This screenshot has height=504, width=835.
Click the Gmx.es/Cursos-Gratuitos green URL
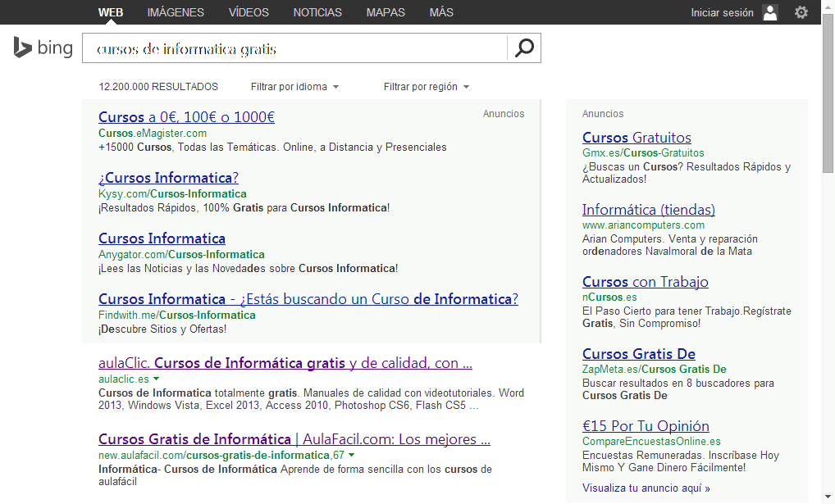[643, 152]
